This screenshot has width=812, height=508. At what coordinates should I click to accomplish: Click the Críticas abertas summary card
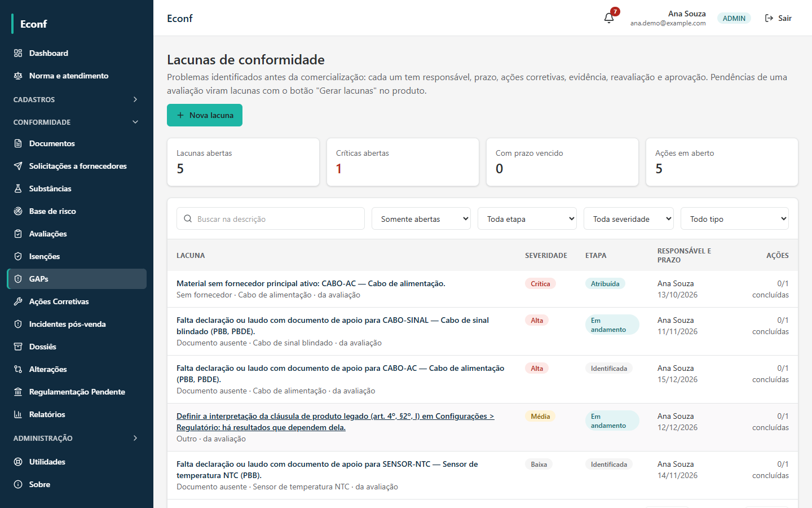(x=403, y=162)
